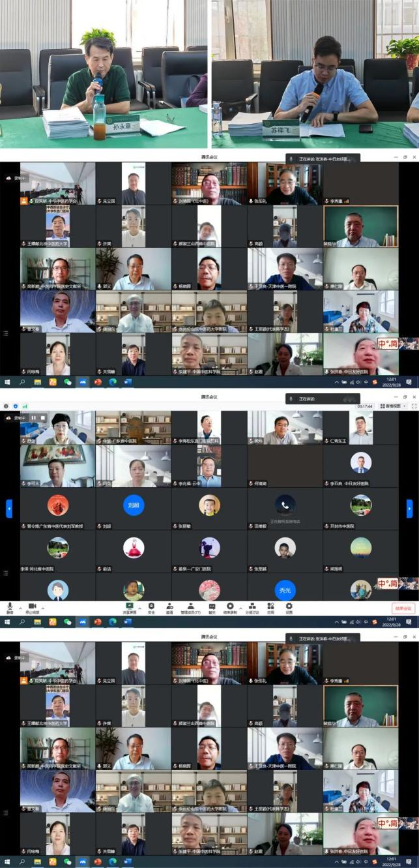The width and height of the screenshot is (419, 868).
Task: Open the Grid View (宫格视图) layout dropdown
Action: point(392,406)
